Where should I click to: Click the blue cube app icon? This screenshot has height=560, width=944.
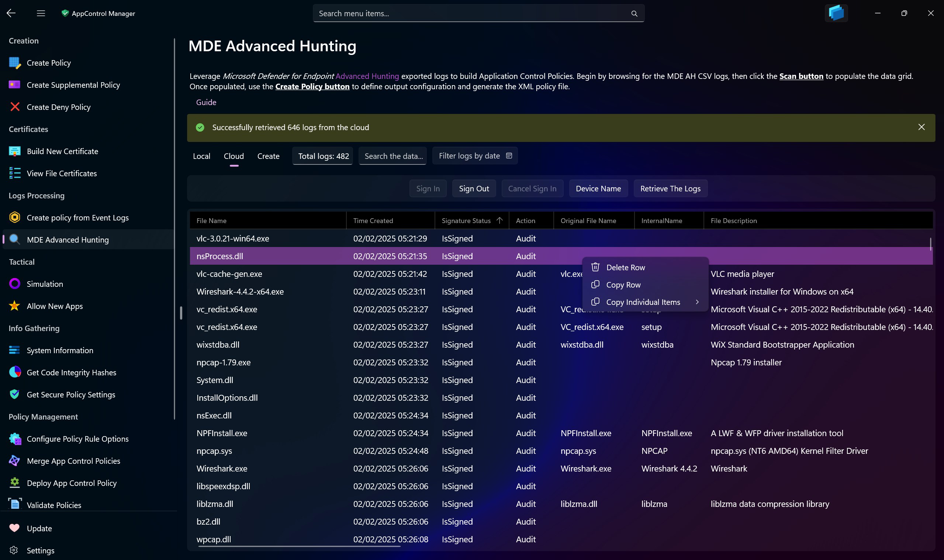point(836,13)
